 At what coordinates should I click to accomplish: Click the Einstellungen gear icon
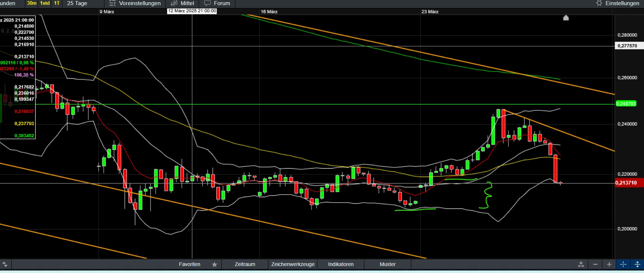click(599, 3)
